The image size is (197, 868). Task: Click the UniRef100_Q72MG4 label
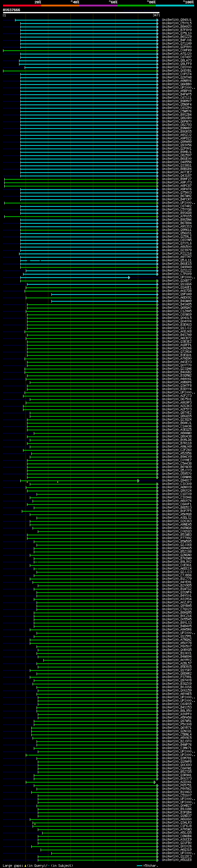(177, 352)
